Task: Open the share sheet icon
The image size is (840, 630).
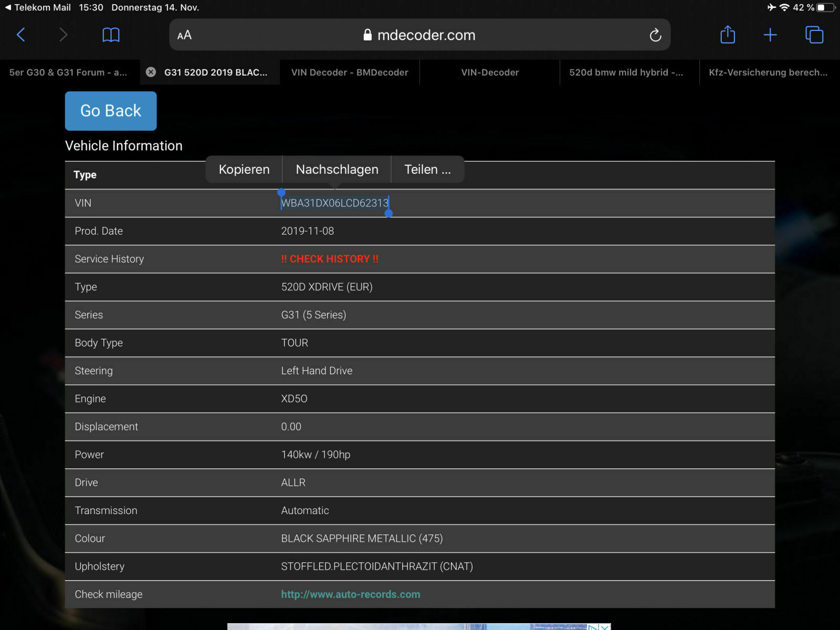Action: pyautogui.click(x=728, y=34)
